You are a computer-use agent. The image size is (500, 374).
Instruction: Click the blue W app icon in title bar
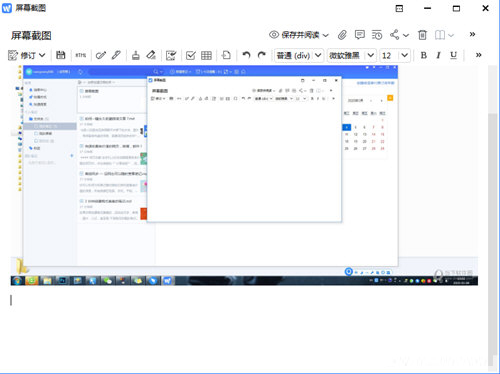click(7, 8)
